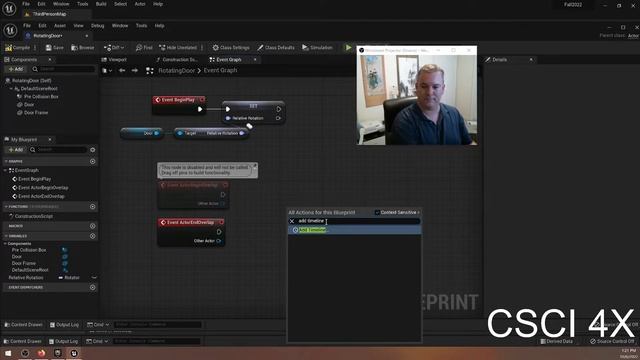640x360 pixels.
Task: Select the Add Timeline result
Action: point(354,230)
